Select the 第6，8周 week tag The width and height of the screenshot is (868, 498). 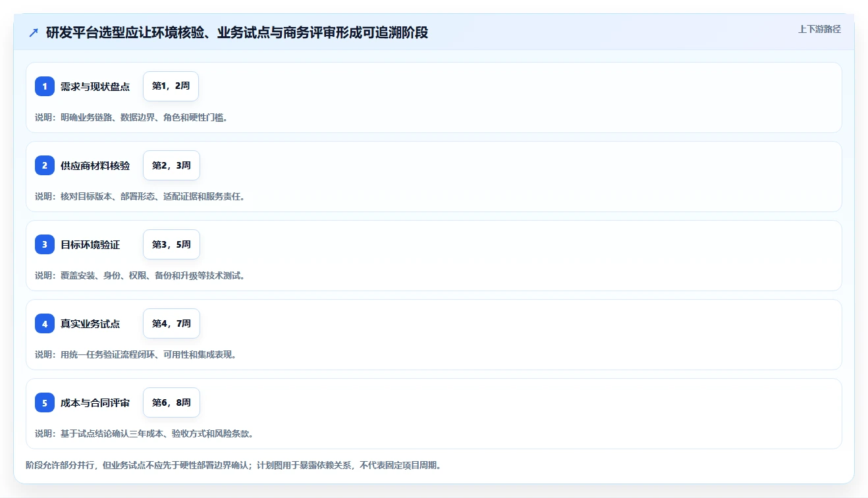171,402
